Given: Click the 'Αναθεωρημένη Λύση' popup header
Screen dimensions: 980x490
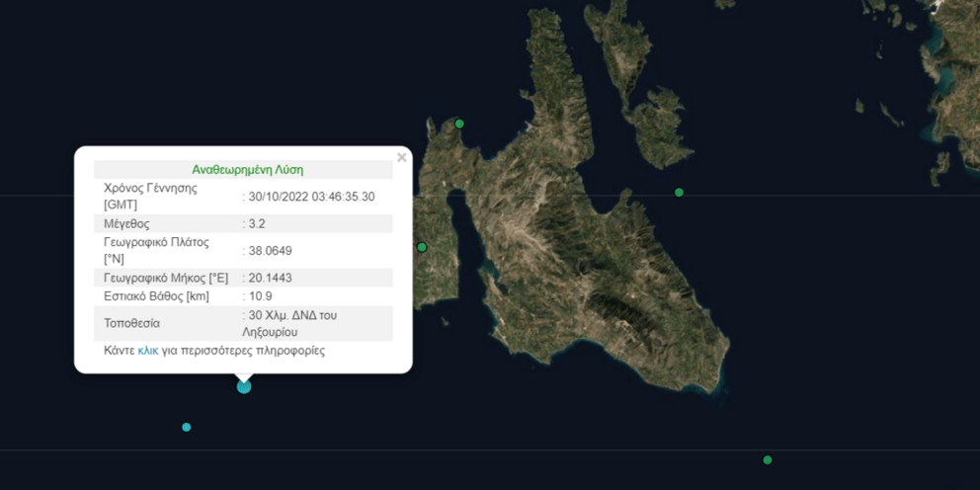Looking at the screenshot, I should coord(247,170).
